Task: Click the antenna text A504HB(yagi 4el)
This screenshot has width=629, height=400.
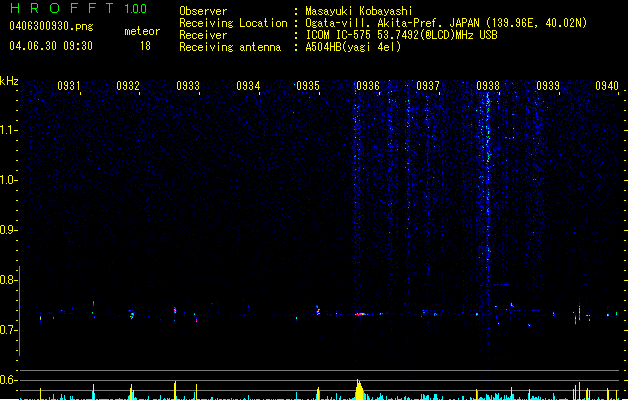Action: tap(353, 47)
